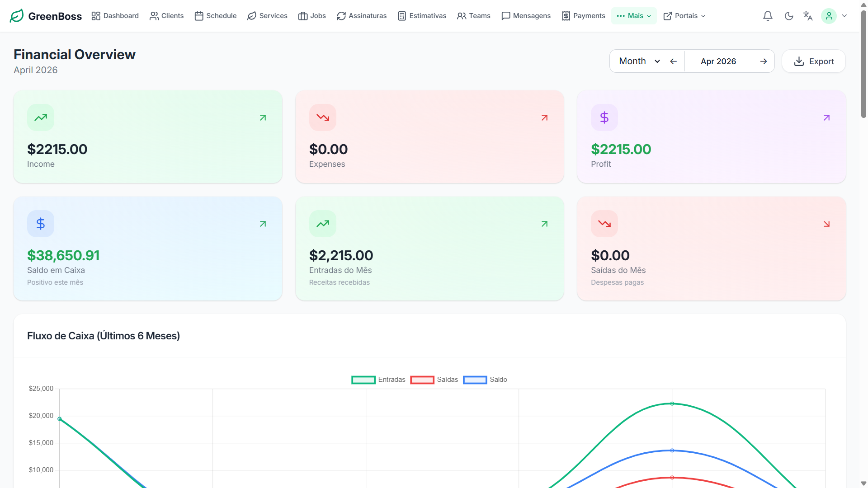Click the Saldo blue legend swatch

tap(475, 380)
